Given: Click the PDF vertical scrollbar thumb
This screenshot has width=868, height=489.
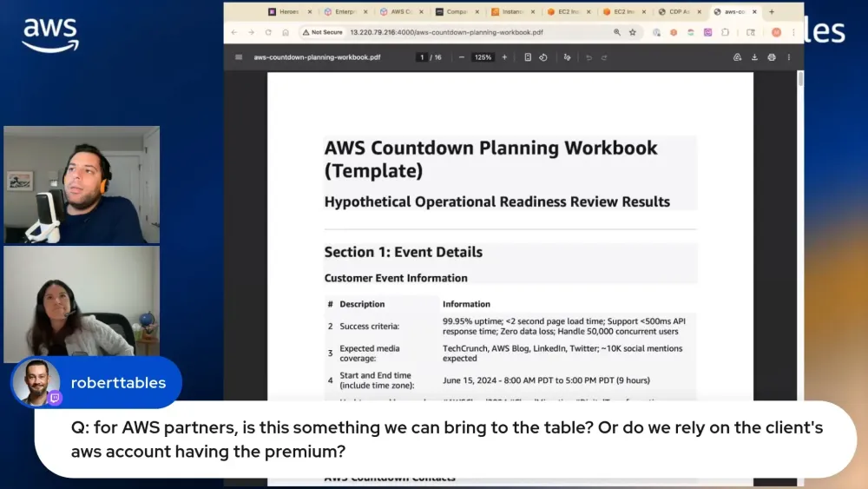Looking at the screenshot, I should pos(800,79).
